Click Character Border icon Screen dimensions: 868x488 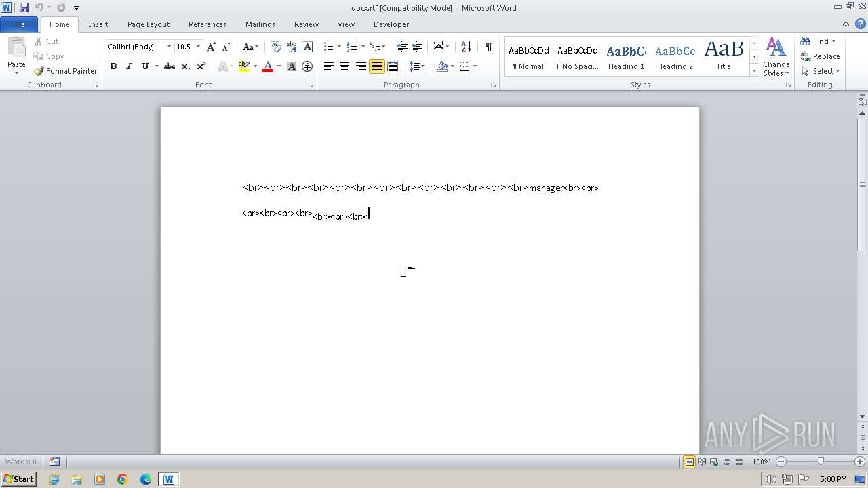[x=307, y=47]
